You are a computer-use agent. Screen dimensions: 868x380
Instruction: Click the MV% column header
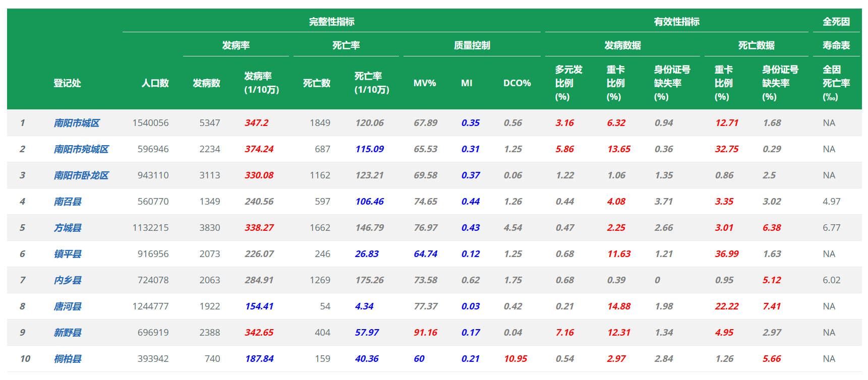coord(425,83)
